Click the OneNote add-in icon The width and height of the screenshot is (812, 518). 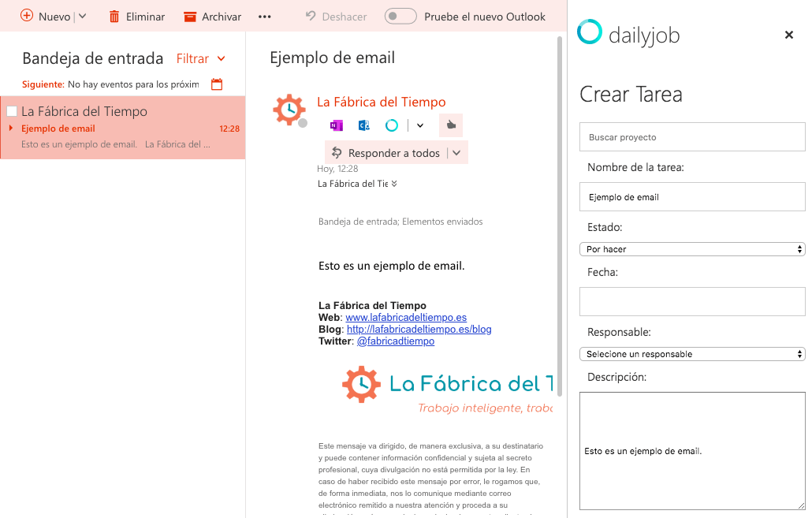(336, 125)
